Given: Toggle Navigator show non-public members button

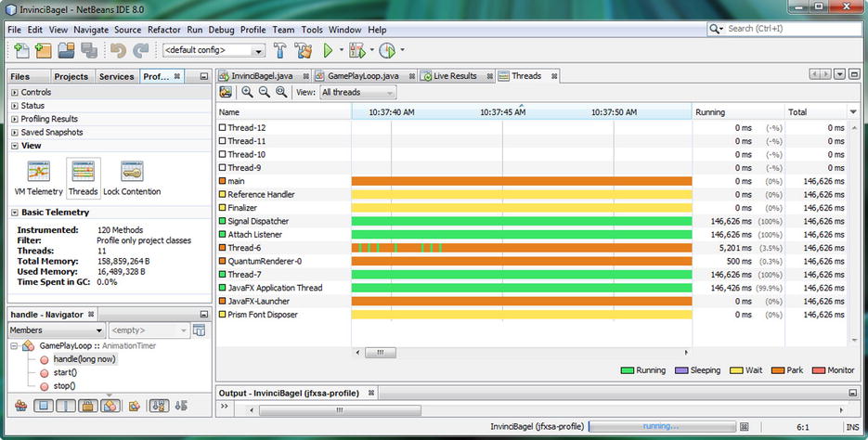Looking at the screenshot, I should point(87,407).
